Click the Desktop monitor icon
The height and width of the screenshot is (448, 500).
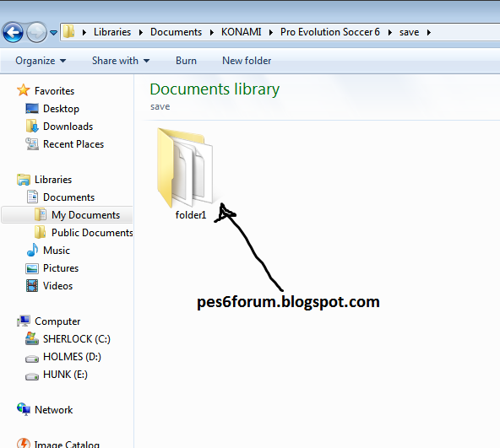(x=32, y=108)
